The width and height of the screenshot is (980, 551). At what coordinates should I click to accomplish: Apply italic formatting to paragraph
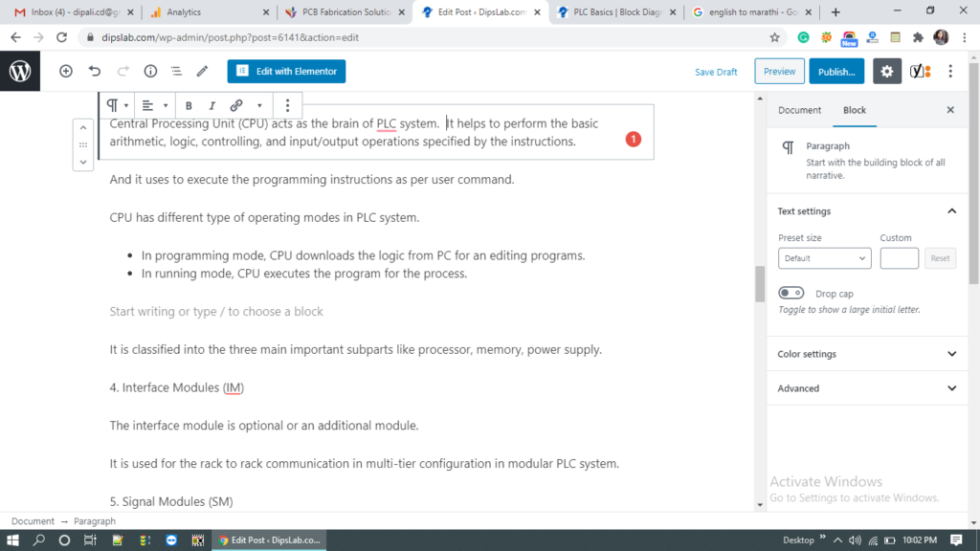(x=212, y=105)
